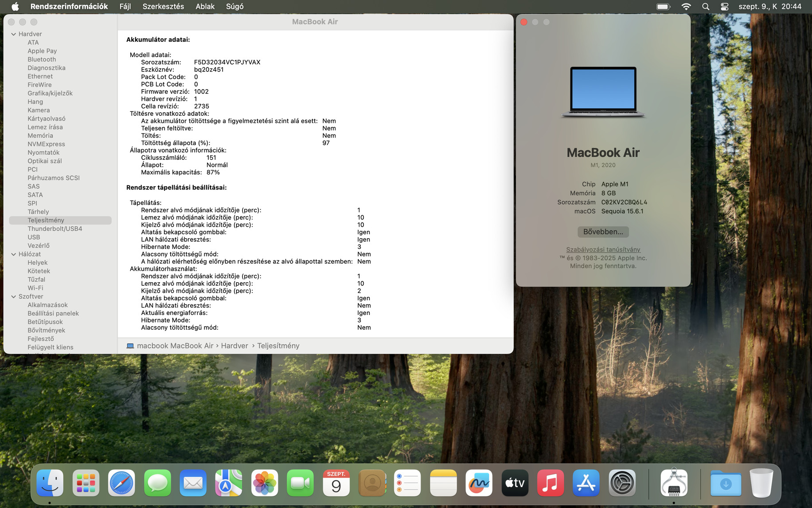Click Hardver in the path bar
This screenshot has width=812, height=508.
pyautogui.click(x=234, y=346)
